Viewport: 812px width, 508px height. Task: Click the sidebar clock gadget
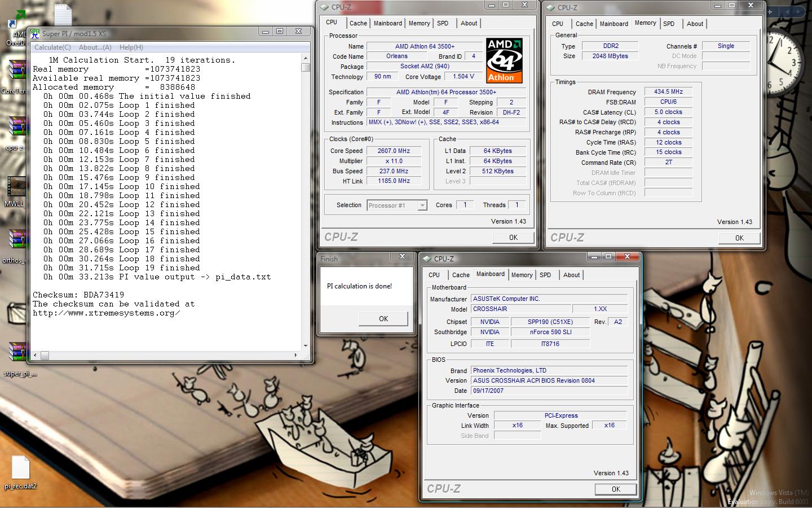(783, 62)
